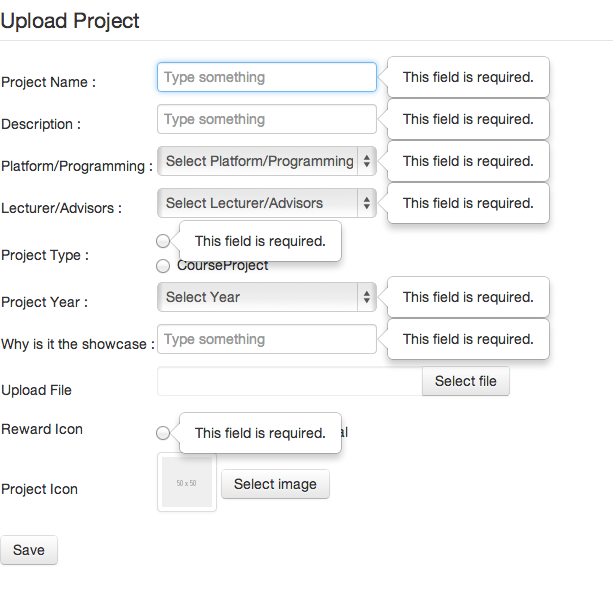
Task: Click the required tooltip beside Lecturer/Advisors dropdown
Action: point(468,203)
